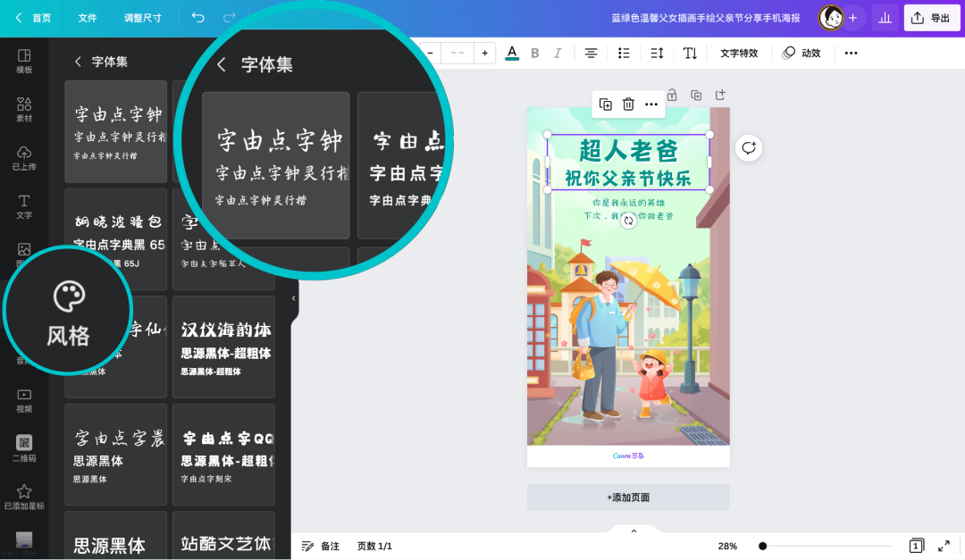Click the 导出 export button
Viewport: 965px width, 560px height.
point(931,18)
